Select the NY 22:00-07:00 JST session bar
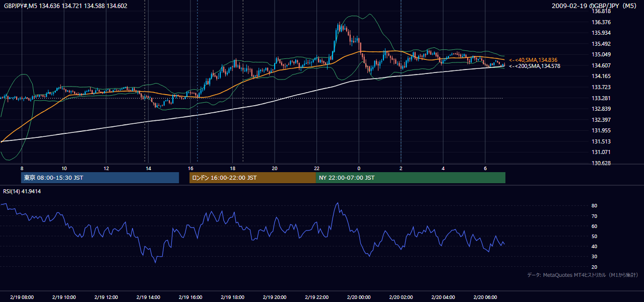 [411, 178]
